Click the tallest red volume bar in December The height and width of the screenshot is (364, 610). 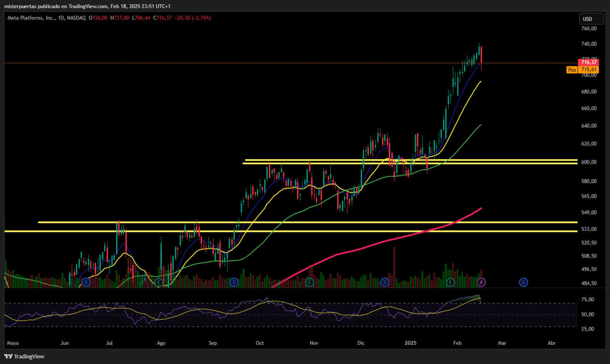coord(393,267)
